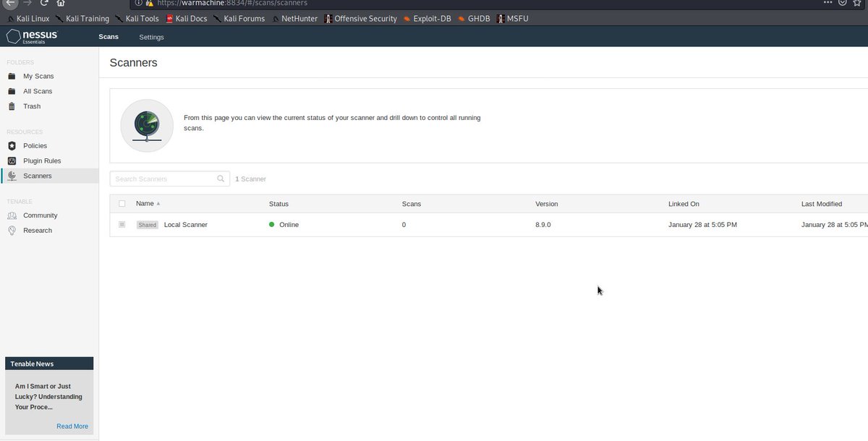868x441 pixels.
Task: Click the My Scans folder icon
Action: coord(12,76)
